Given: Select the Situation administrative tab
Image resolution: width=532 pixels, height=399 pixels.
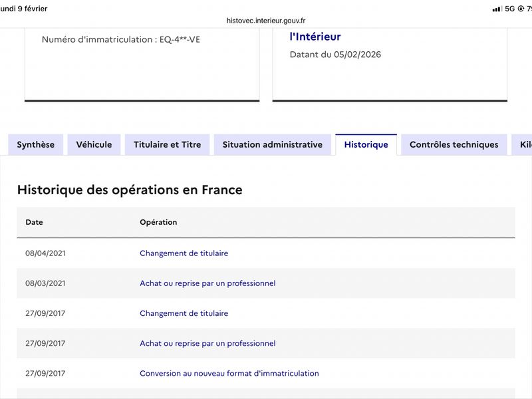Looking at the screenshot, I should (x=273, y=145).
